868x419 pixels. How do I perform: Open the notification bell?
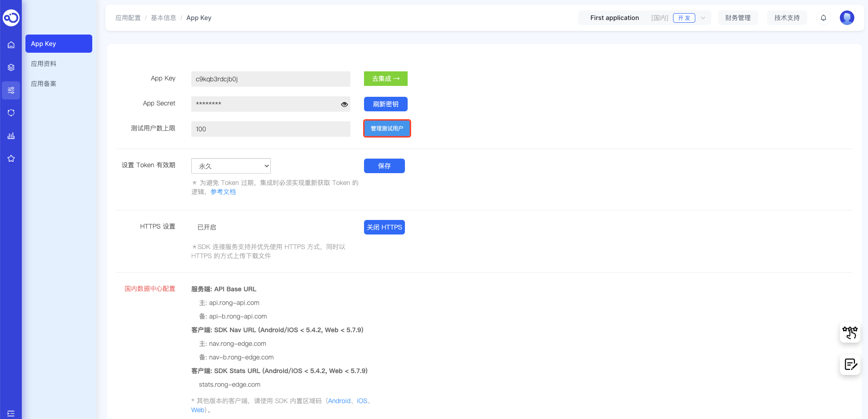[823, 18]
